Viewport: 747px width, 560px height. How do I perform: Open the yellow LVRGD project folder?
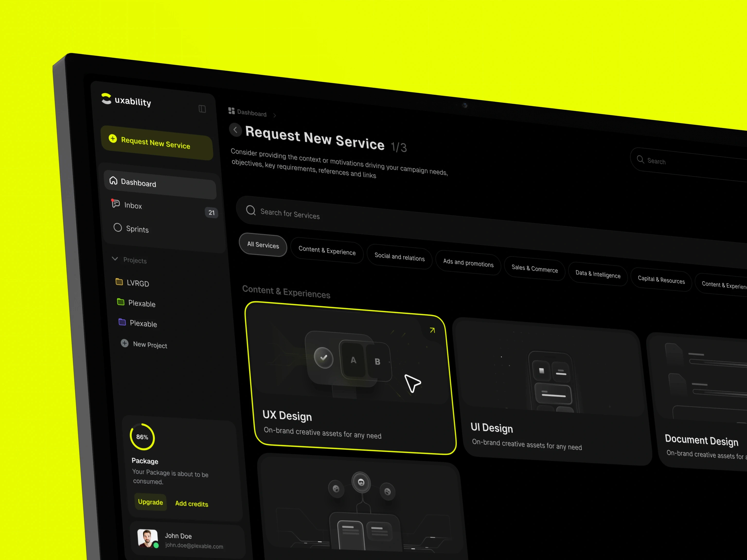click(137, 283)
